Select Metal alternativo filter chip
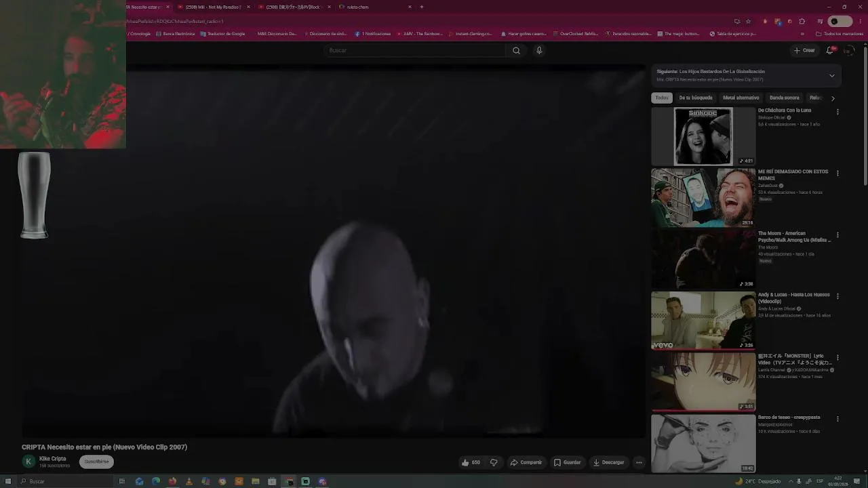The height and width of the screenshot is (488, 868). 741,98
